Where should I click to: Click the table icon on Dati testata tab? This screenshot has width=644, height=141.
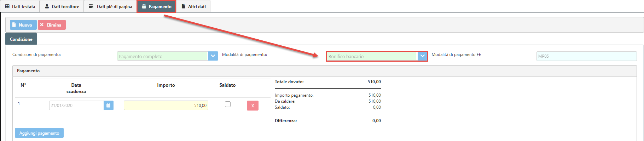point(7,6)
